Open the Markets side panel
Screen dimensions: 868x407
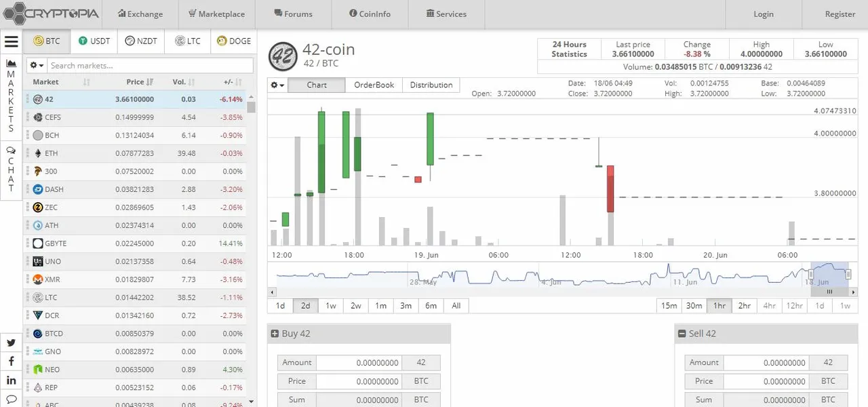click(12, 96)
